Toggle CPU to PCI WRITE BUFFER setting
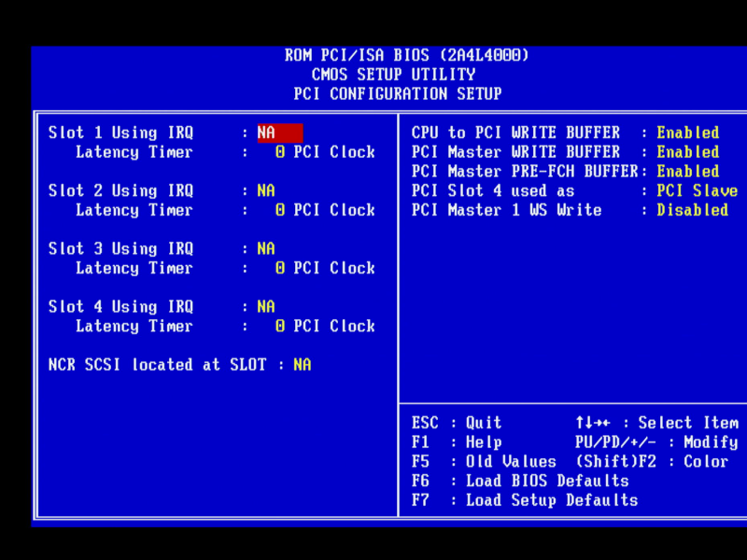 point(687,133)
